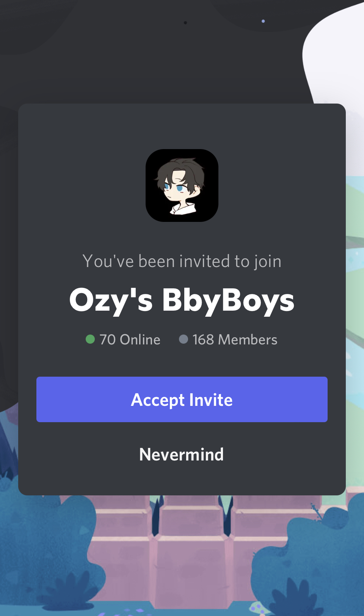Tap the 168 Members label

pos(235,339)
